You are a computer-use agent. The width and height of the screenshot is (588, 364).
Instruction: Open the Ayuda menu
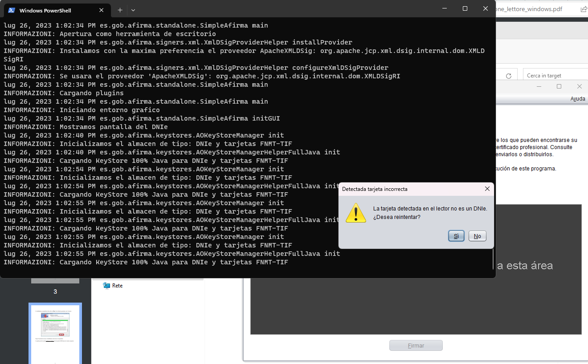tap(578, 98)
